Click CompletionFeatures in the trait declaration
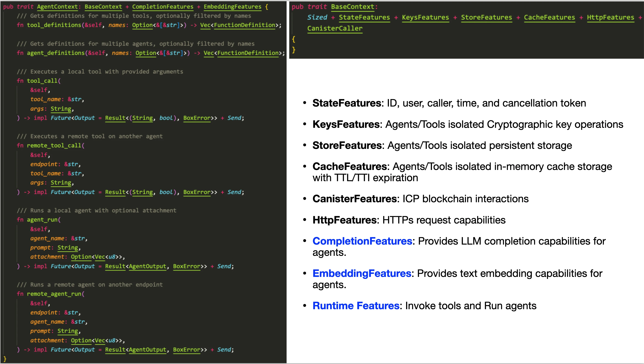The width and height of the screenshot is (644, 364). point(163,7)
